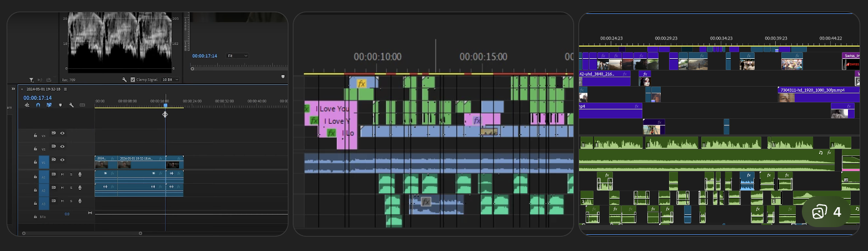Open the 10 Bit depth dropdown
The width and height of the screenshot is (868, 251).
point(169,80)
